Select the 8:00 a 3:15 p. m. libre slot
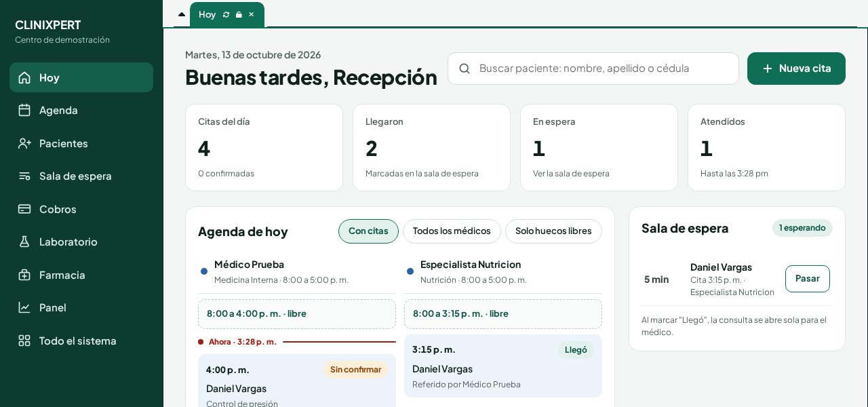Viewport: 868px width, 407px height. (x=503, y=314)
